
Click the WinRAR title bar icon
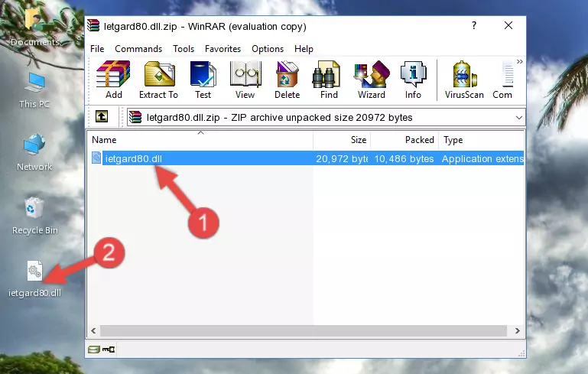[93, 25]
